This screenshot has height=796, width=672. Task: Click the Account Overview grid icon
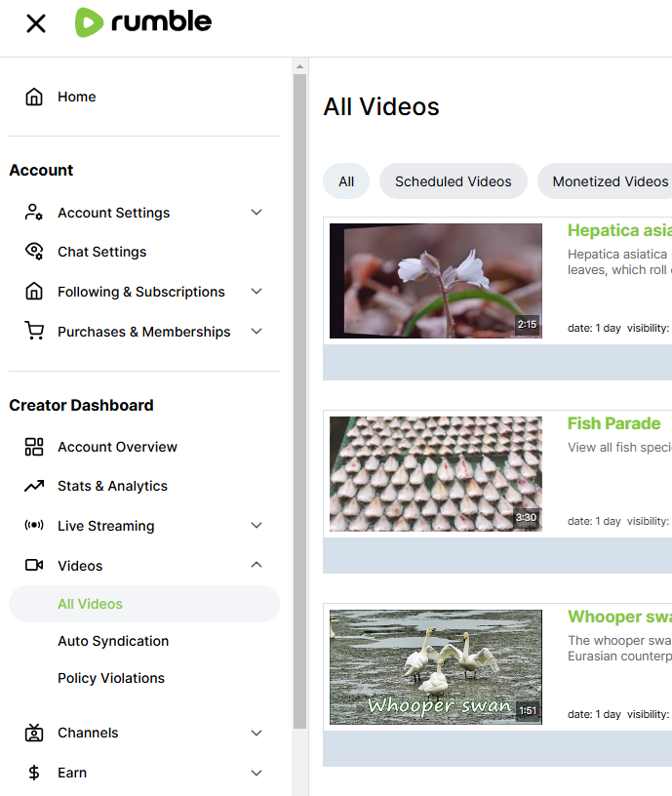tap(34, 447)
